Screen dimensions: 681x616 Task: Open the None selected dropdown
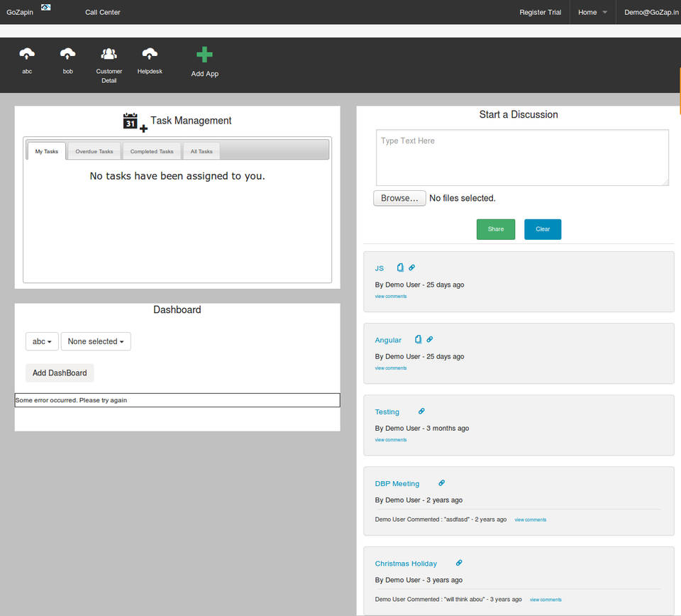point(96,341)
